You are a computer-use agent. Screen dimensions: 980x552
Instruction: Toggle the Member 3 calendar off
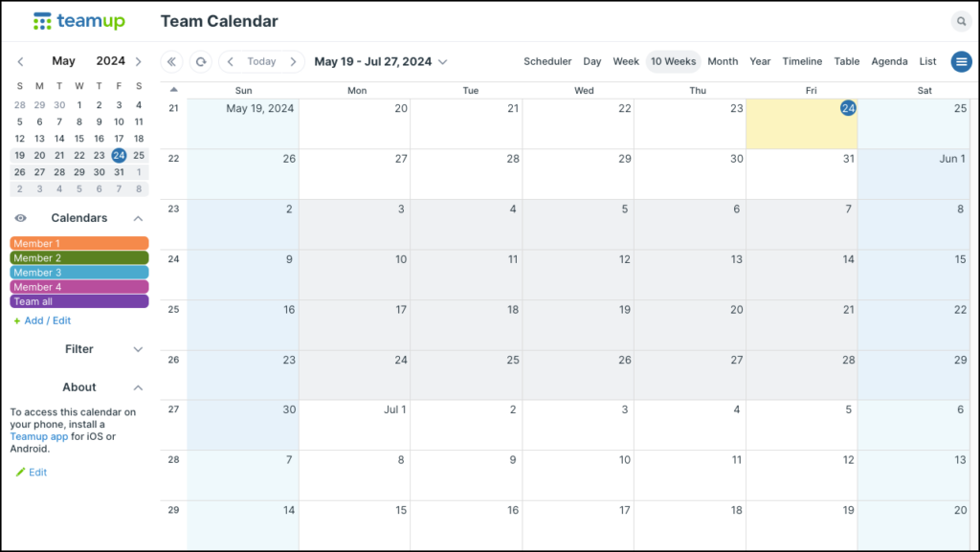pyautogui.click(x=78, y=272)
